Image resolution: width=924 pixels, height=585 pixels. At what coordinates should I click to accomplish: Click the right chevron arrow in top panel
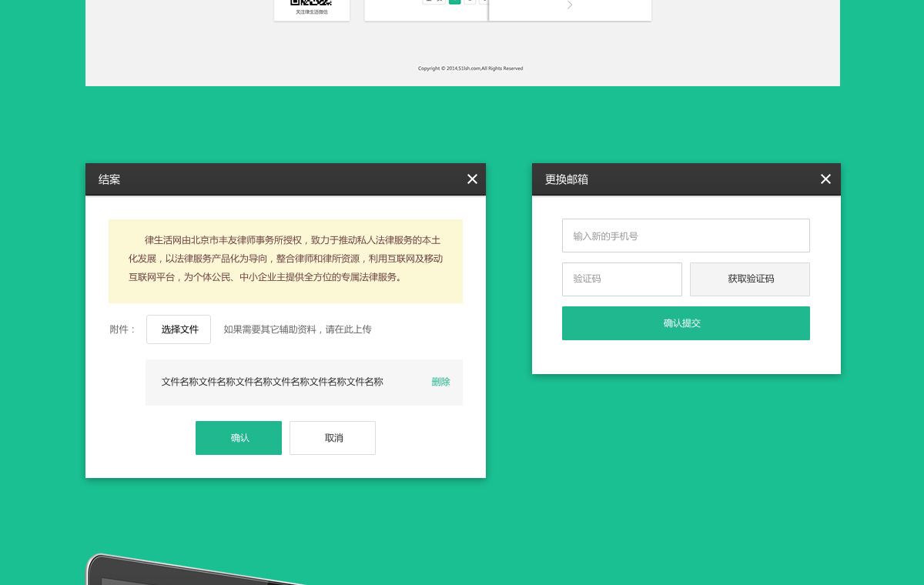pos(570,5)
